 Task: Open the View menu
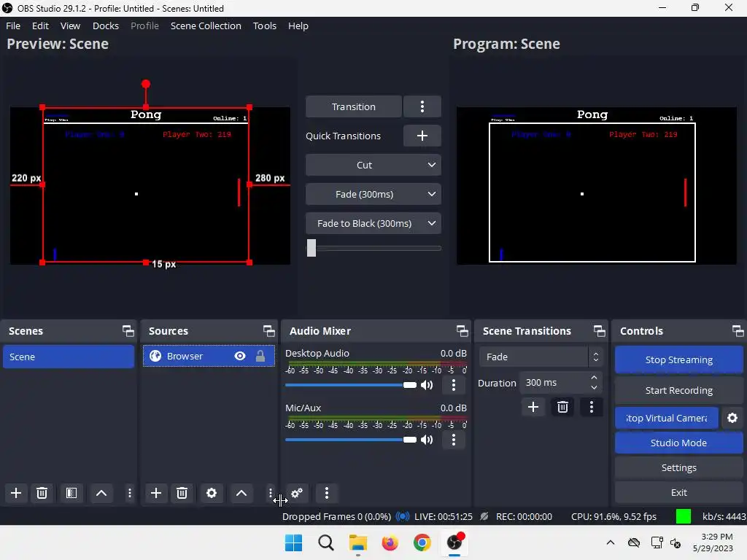[70, 26]
